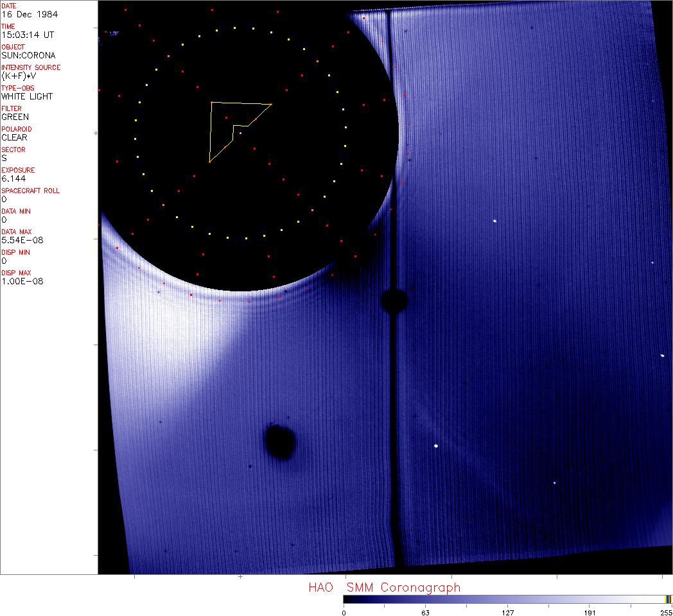This screenshot has width=673, height=616.
Task: Click the SUN:CORONA object value
Action: pos(28,55)
